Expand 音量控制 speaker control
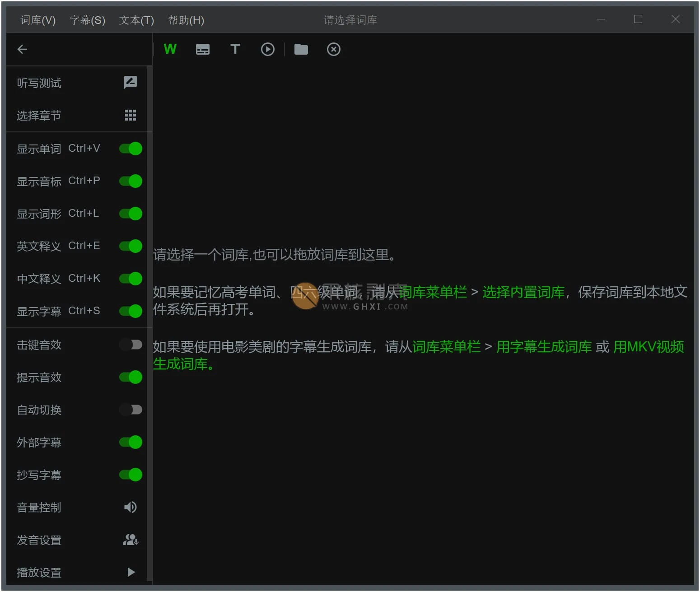 tap(130, 508)
